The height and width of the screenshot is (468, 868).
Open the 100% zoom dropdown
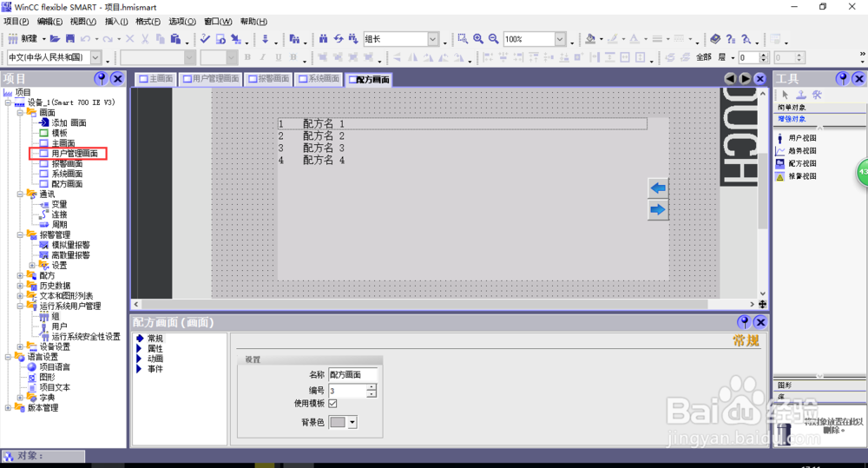(560, 39)
